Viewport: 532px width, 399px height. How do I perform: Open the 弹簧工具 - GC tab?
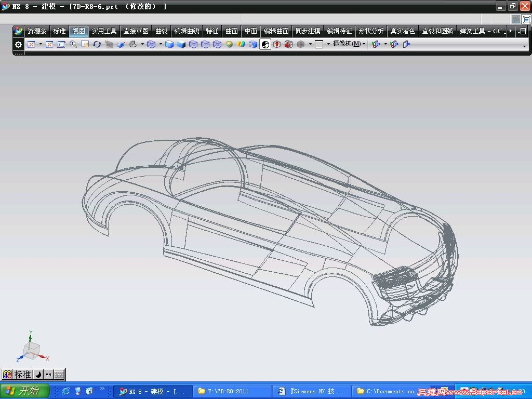click(482, 31)
